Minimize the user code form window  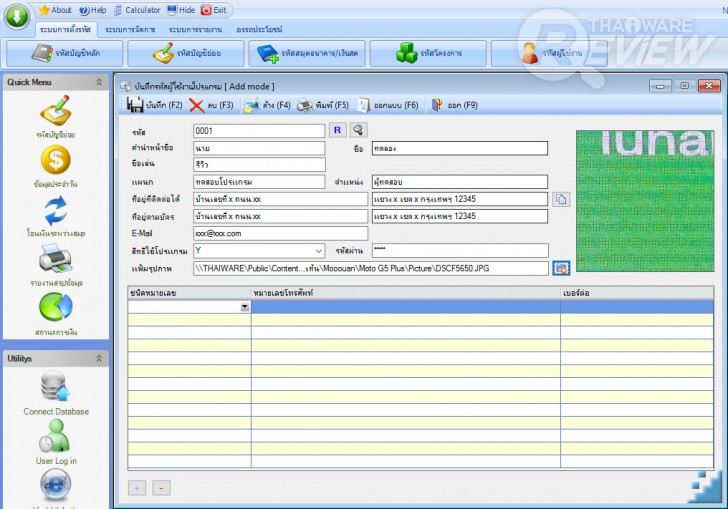tap(660, 86)
